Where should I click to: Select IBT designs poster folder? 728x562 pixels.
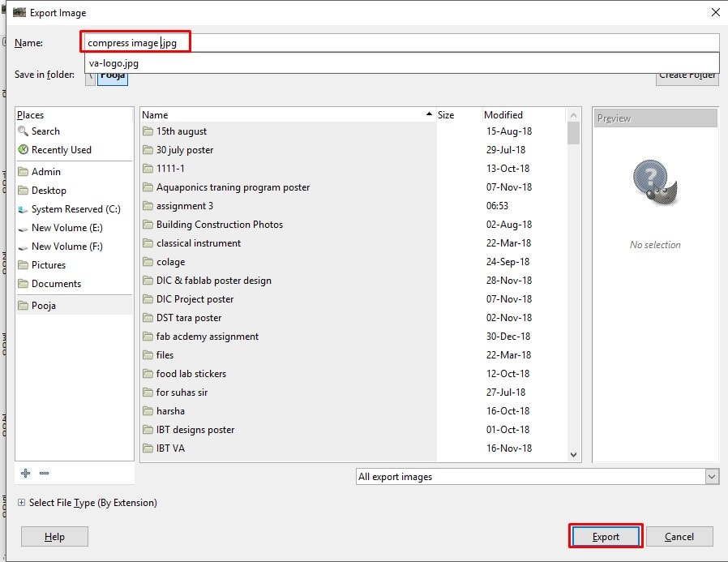tap(195, 430)
